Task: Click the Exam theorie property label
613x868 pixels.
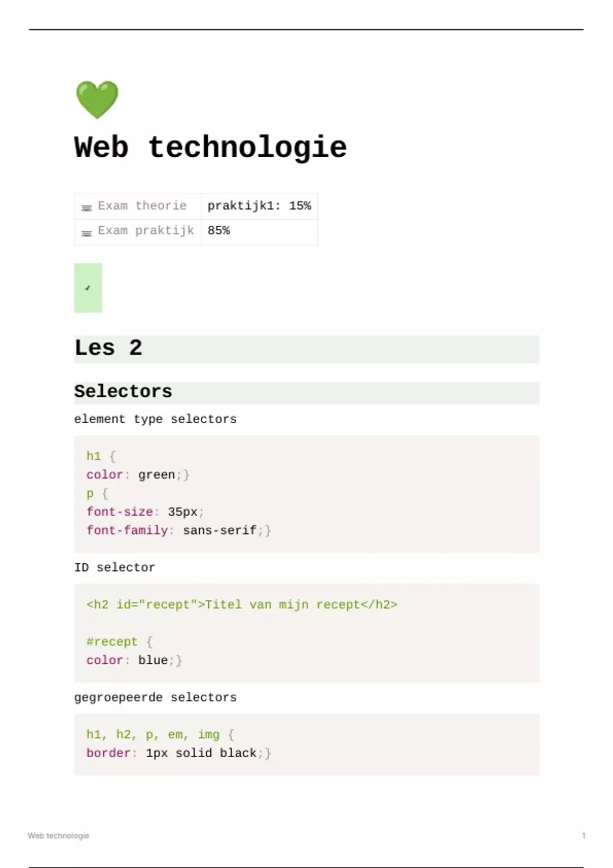Action: (142, 206)
